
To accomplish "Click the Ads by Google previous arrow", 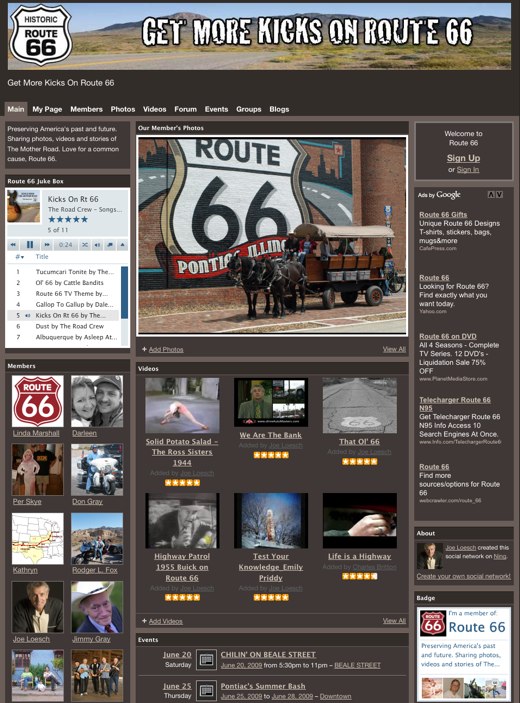I will click(491, 195).
